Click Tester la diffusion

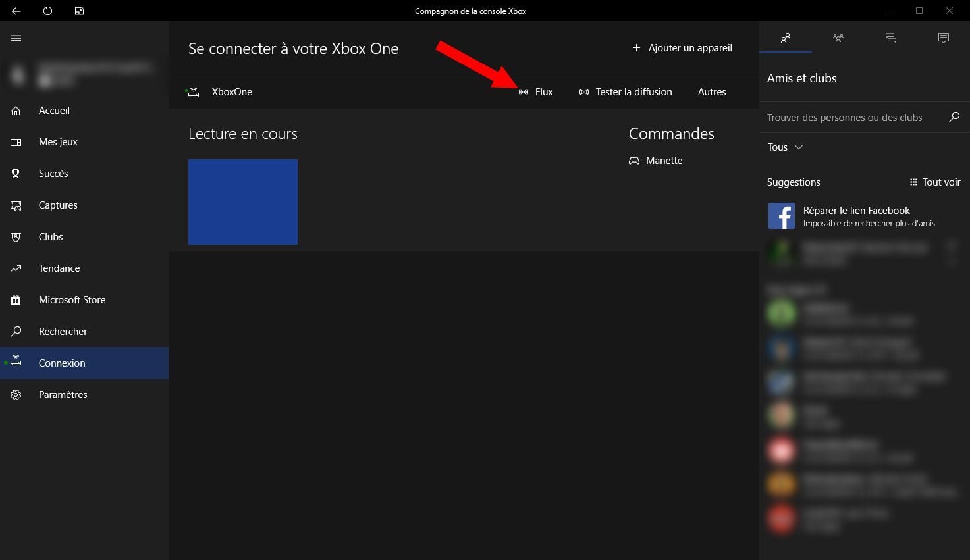[626, 92]
